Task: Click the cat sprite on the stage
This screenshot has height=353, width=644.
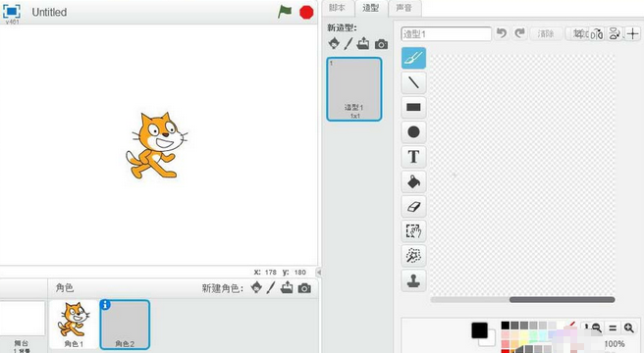Action: (157, 145)
